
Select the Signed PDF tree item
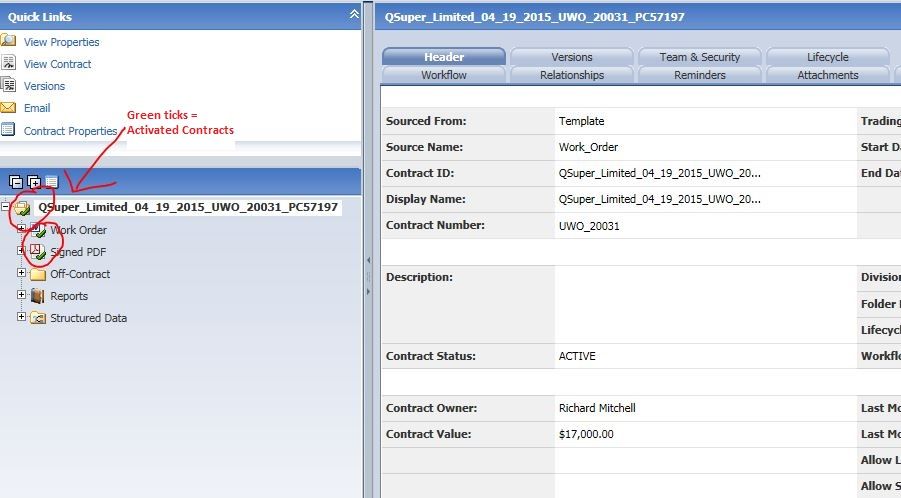[78, 252]
